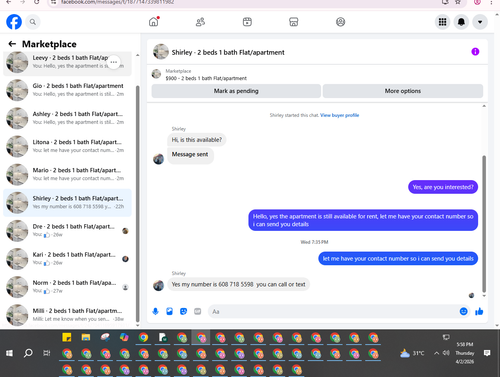Viewport: 500px width, 377px height.
Task: Click scroll-up arrow of the conversation list
Action: click(138, 55)
